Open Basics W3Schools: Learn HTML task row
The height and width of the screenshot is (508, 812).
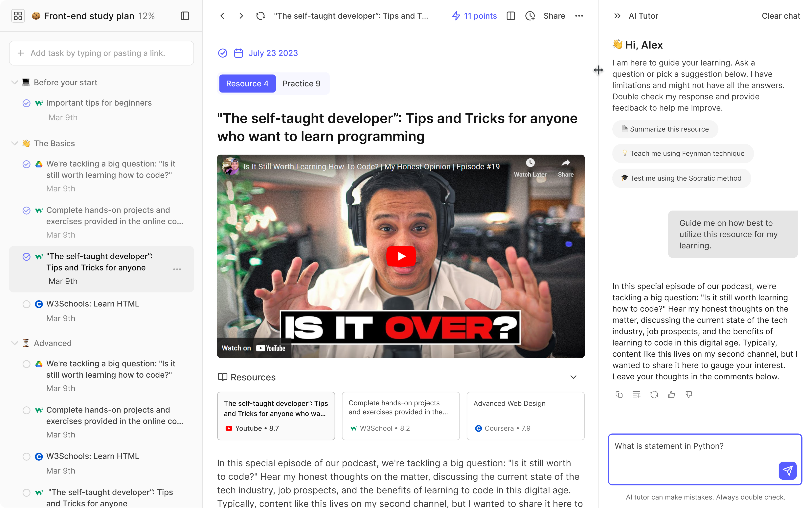tap(101, 311)
